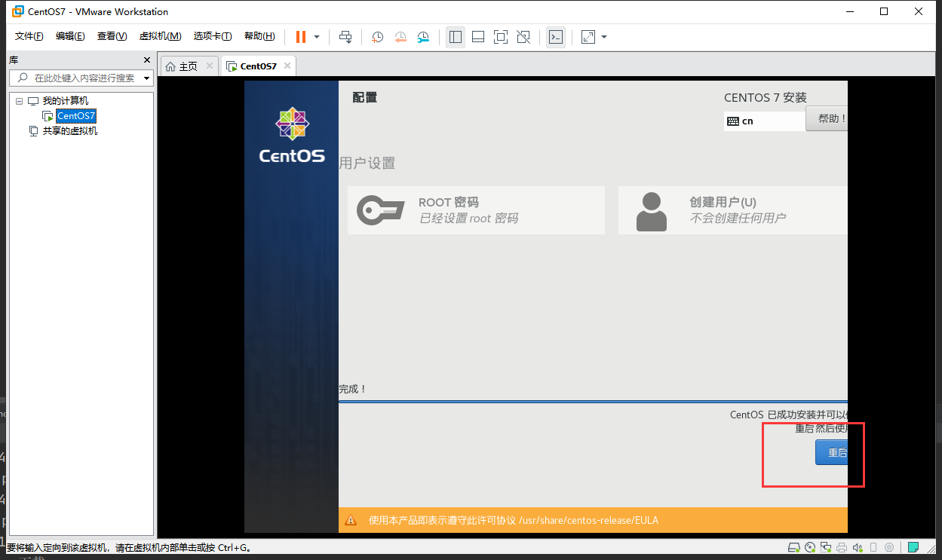Screen dimensions: 942x560
Task: Send Ctrl+Alt+Del to the virtual machine
Action: point(345,37)
